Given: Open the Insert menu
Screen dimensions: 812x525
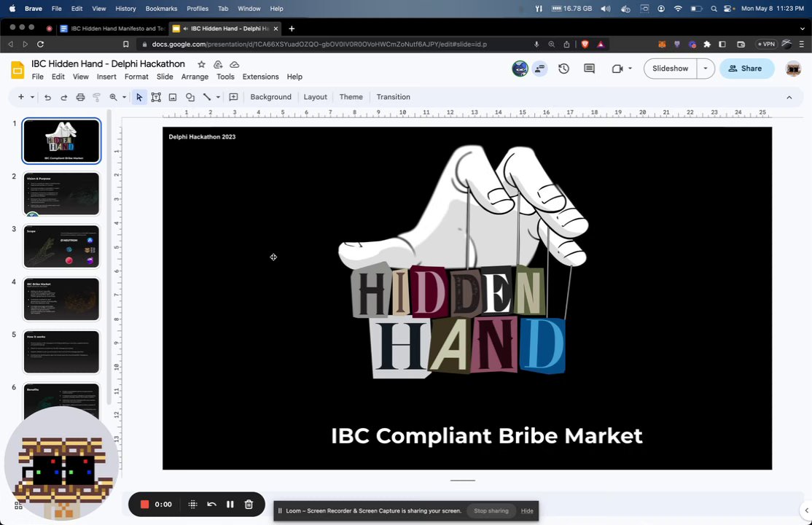Looking at the screenshot, I should point(106,77).
